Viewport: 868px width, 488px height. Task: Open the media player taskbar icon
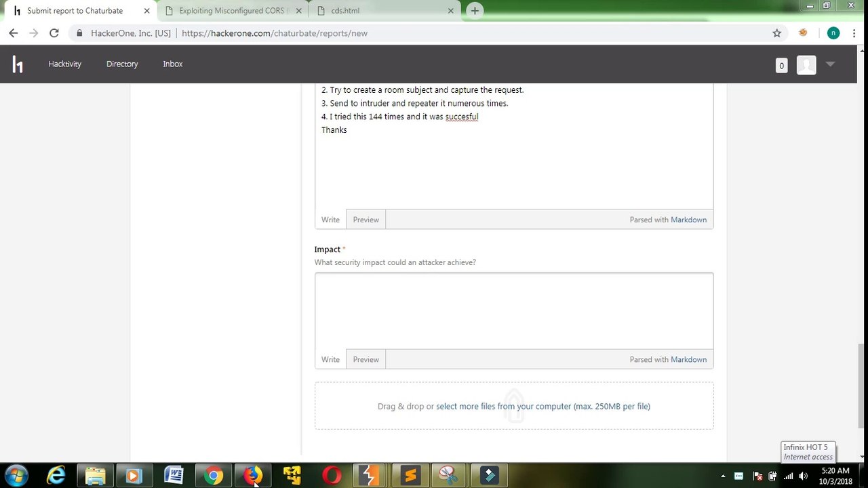(134, 475)
